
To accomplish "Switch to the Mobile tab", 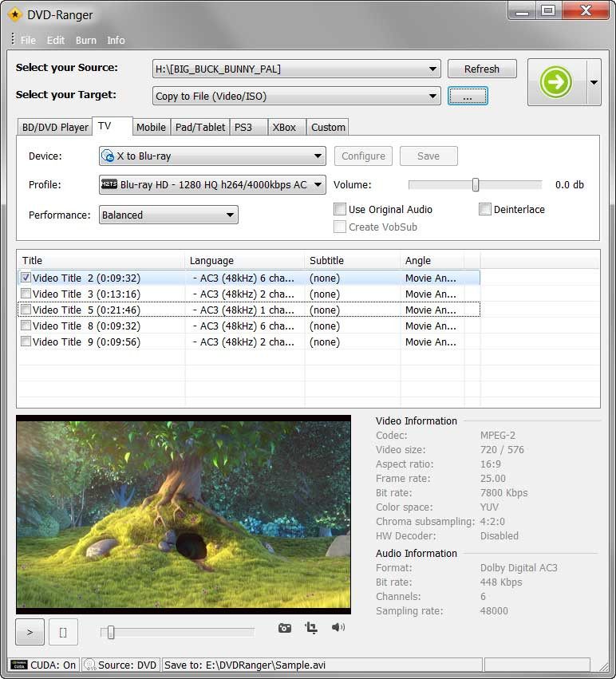I will click(151, 128).
